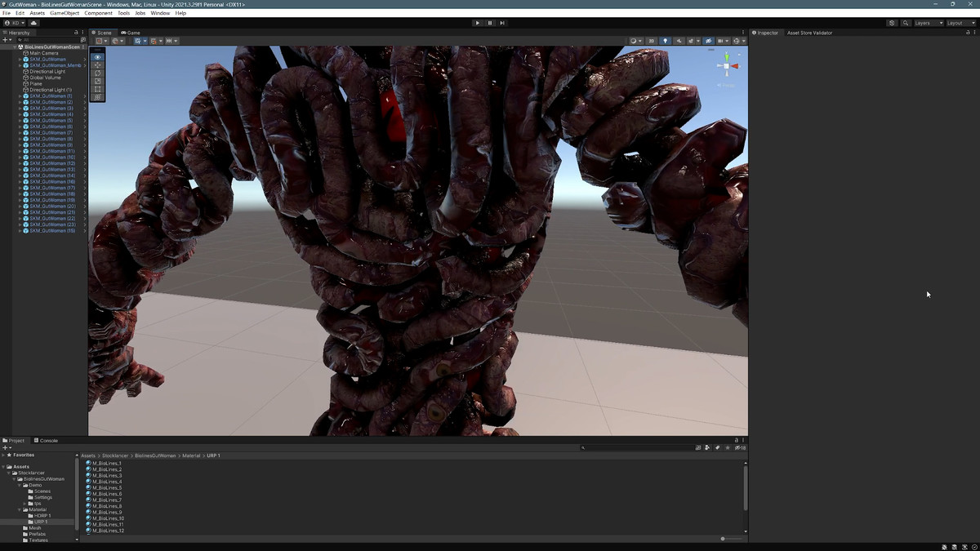The width and height of the screenshot is (980, 551).
Task: Select the Rect tool in Scene overlay
Action: click(x=98, y=89)
